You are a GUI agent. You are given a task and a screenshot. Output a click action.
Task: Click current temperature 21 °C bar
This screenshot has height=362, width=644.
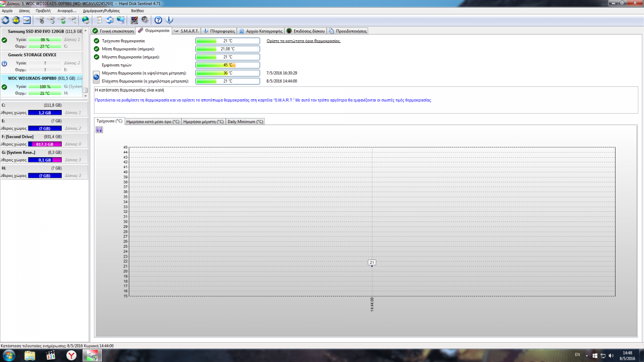tap(228, 41)
